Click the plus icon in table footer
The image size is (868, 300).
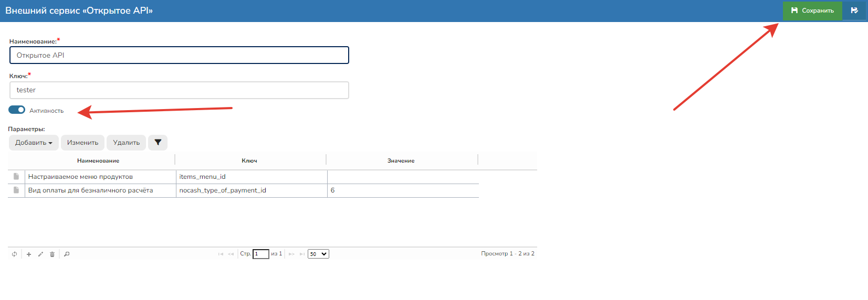(29, 254)
